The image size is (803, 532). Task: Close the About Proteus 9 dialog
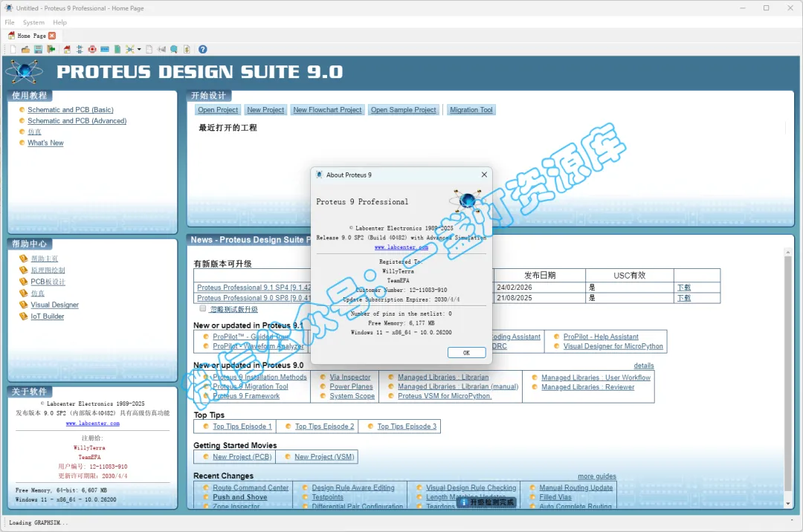coord(484,175)
